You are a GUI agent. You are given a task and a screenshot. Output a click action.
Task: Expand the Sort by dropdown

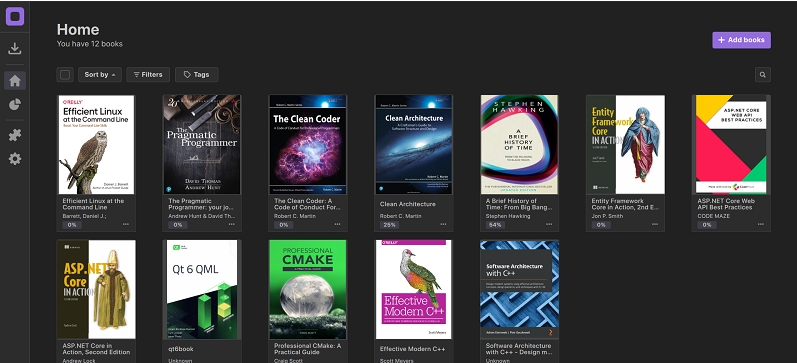pos(100,75)
